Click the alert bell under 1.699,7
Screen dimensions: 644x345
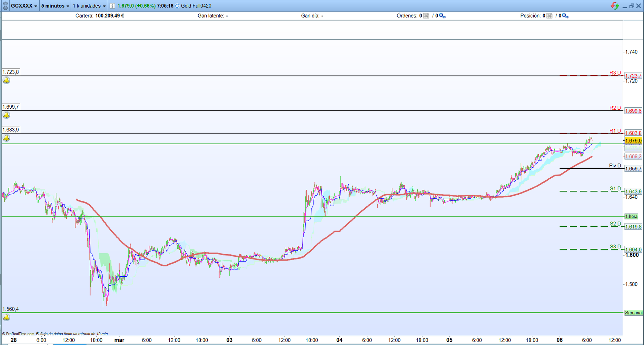7,115
